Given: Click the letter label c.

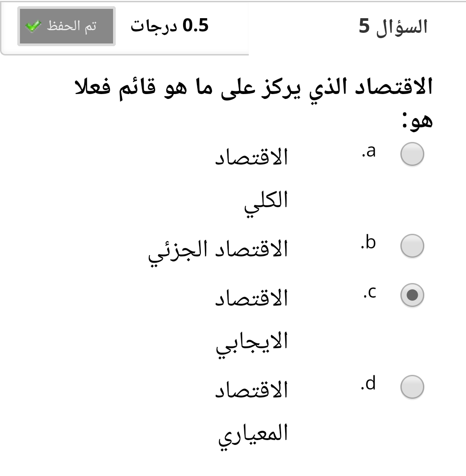Looking at the screenshot, I should pos(370,293).
